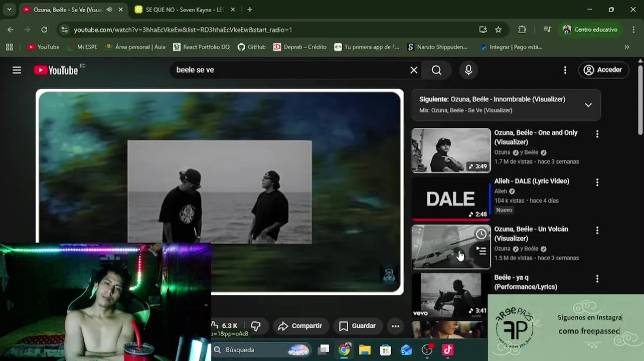Open options for Un Volcán video
Screen dimensions: 644x361
(x=597, y=231)
